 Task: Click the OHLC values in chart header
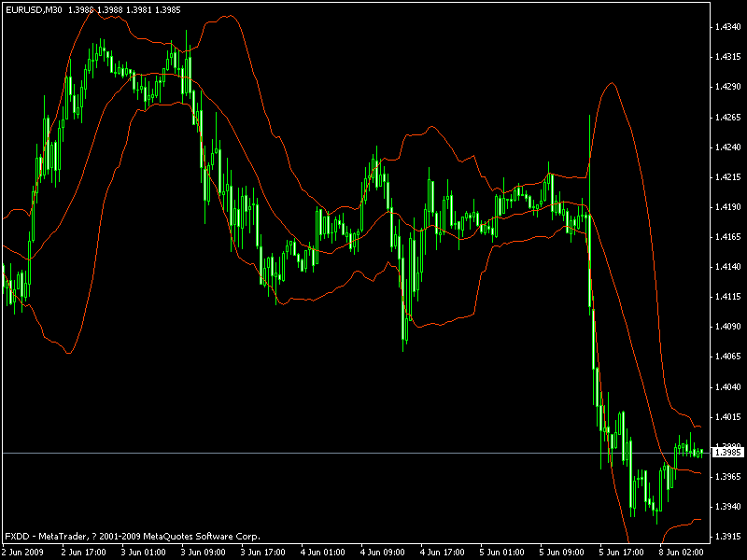pyautogui.click(x=124, y=9)
